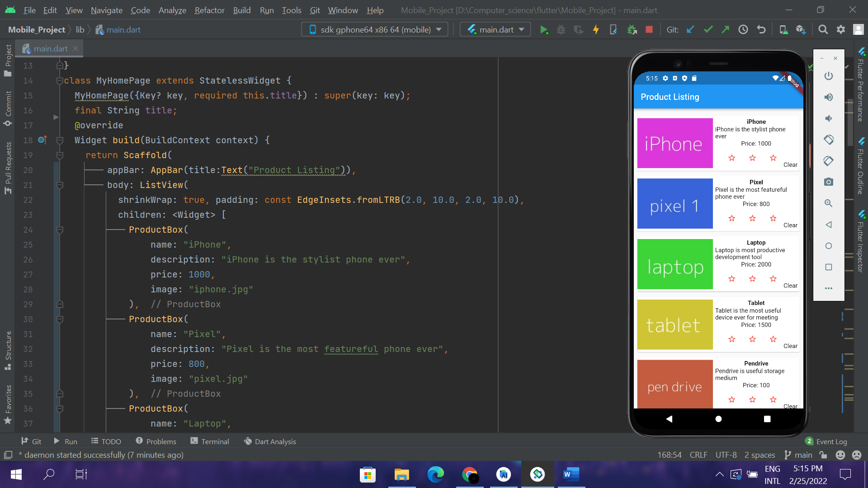The height and width of the screenshot is (488, 868).
Task: Open IDE settings gear icon
Action: (841, 29)
